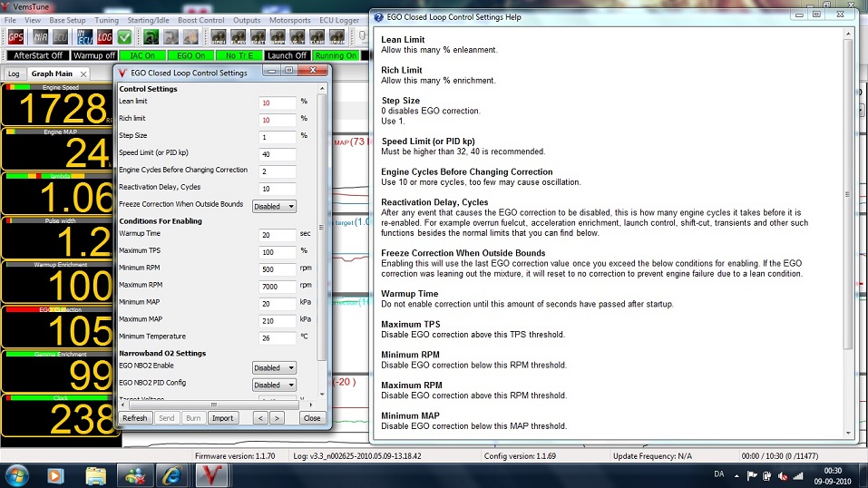Click the previous '<' button in EGO dialog
Viewport: 868px width, 488px height.
pyautogui.click(x=260, y=418)
